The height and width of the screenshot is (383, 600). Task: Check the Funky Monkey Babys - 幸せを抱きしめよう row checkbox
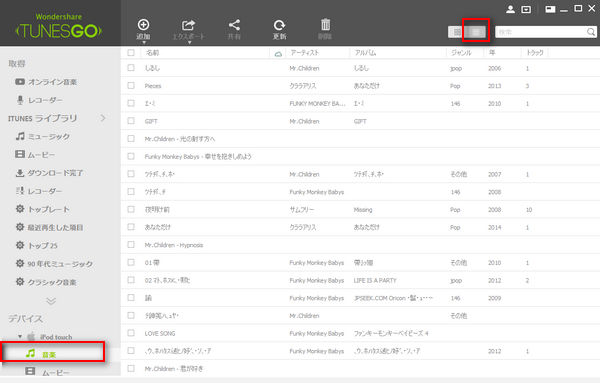(131, 156)
